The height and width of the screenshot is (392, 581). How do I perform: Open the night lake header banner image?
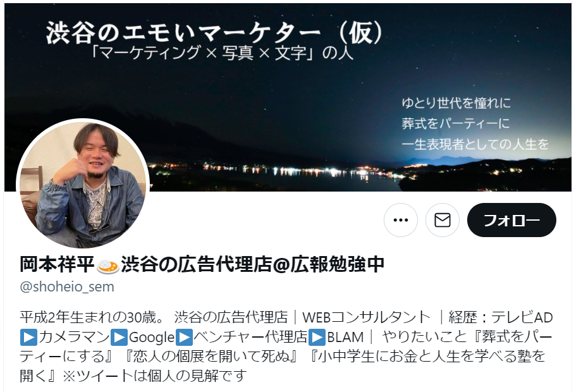[x=288, y=97]
